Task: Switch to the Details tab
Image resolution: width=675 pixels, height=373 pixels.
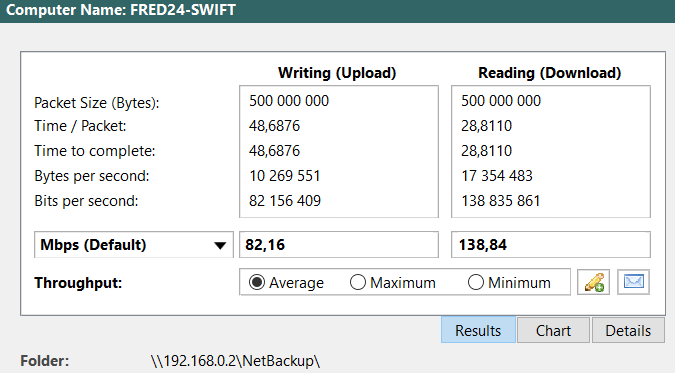Action: [x=628, y=330]
